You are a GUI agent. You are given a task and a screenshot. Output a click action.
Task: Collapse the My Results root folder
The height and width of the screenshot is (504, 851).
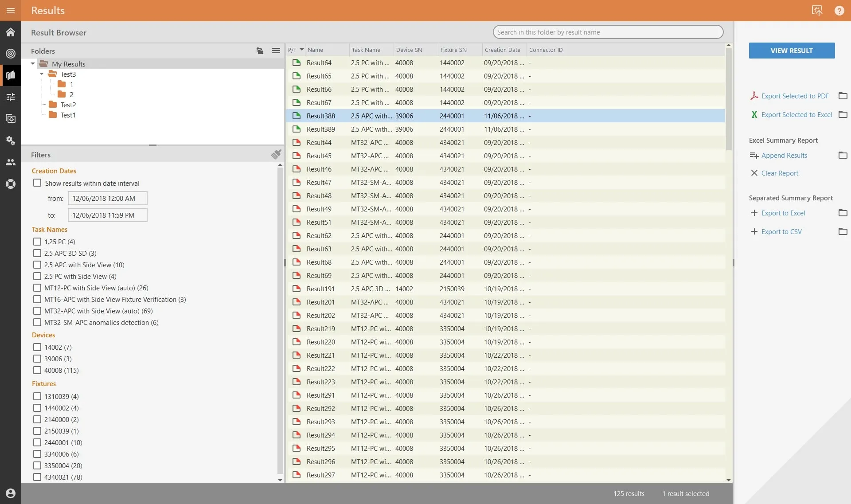point(33,64)
